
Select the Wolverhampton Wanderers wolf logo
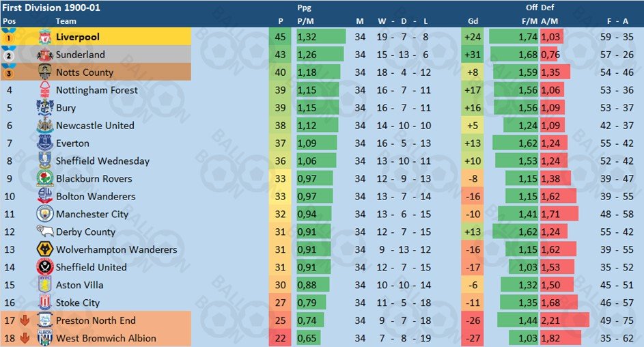pos(45,249)
